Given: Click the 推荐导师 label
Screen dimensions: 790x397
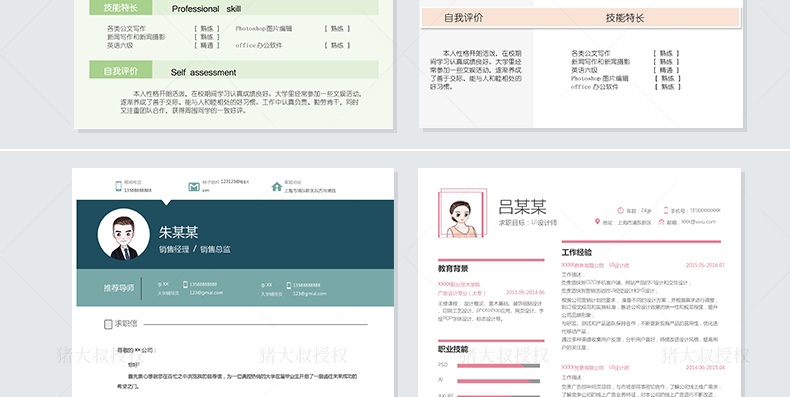Looking at the screenshot, I should tap(119, 288).
